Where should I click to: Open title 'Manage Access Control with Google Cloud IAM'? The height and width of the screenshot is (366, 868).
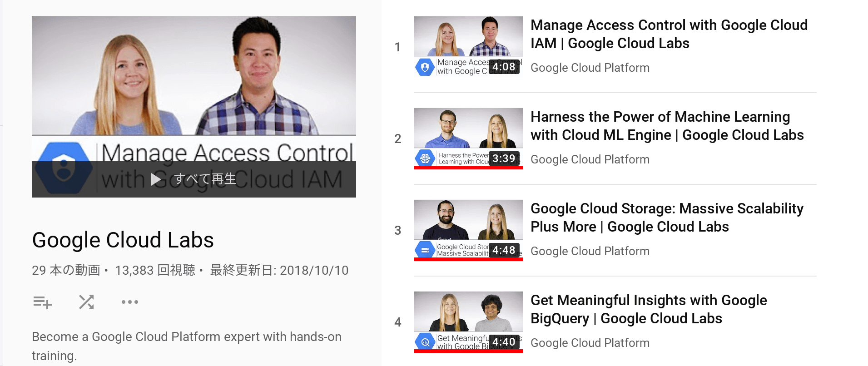tap(669, 34)
